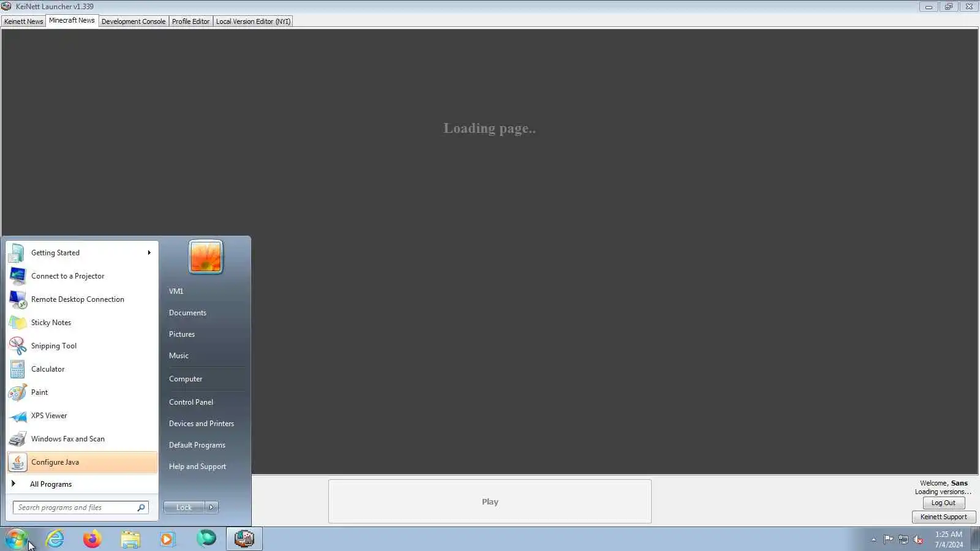Expand the Getting Started submenu arrow

point(149,253)
